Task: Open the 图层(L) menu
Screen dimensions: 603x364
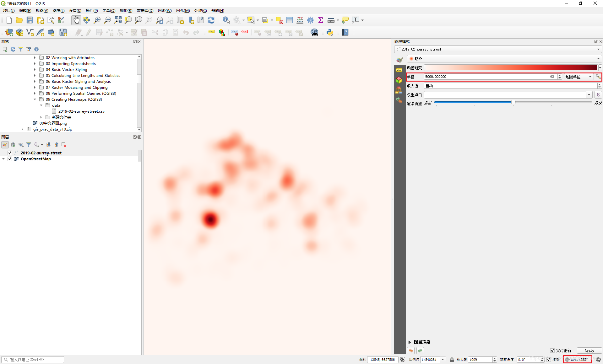Action: click(x=58, y=10)
